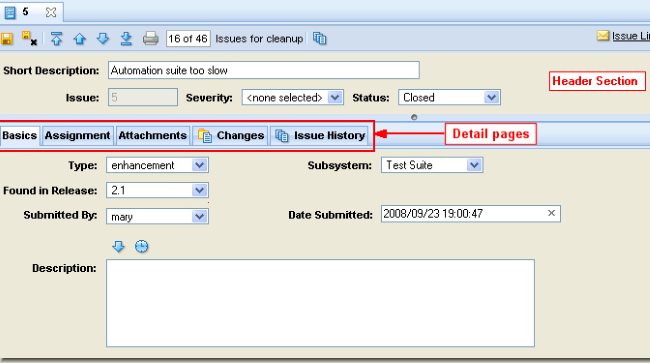The width and height of the screenshot is (650, 363).
Task: Click the Save issue disk icon
Action: (7, 39)
